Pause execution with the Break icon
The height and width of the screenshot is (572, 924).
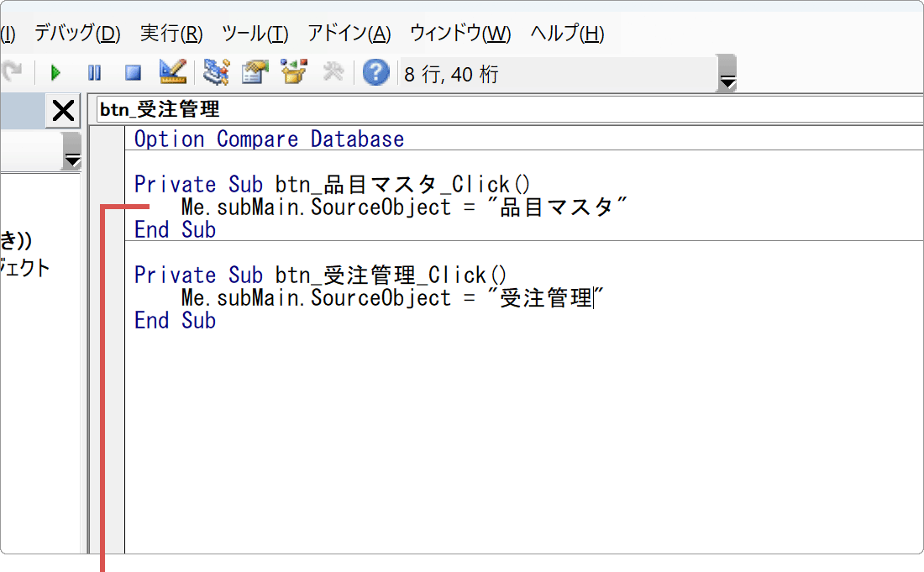(94, 72)
